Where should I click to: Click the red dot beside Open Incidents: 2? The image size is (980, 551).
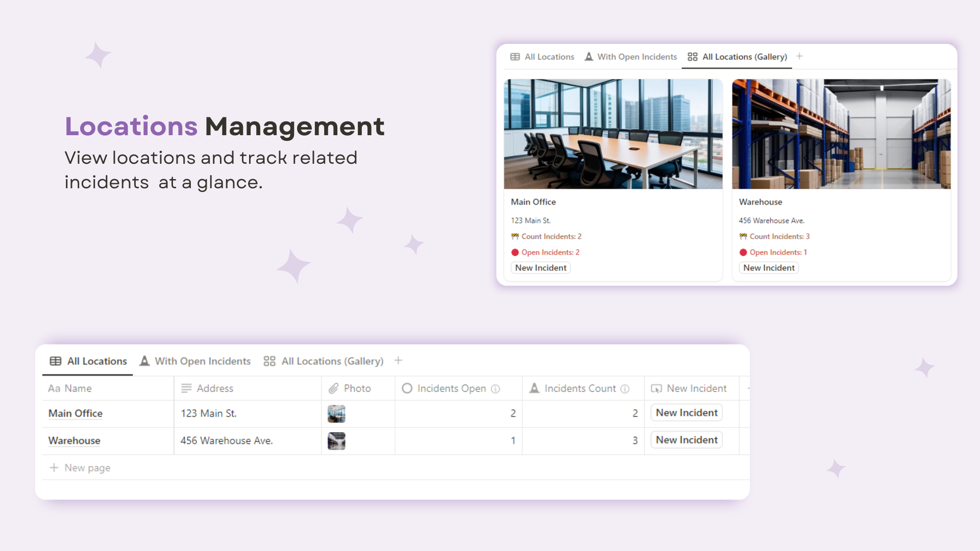click(515, 253)
